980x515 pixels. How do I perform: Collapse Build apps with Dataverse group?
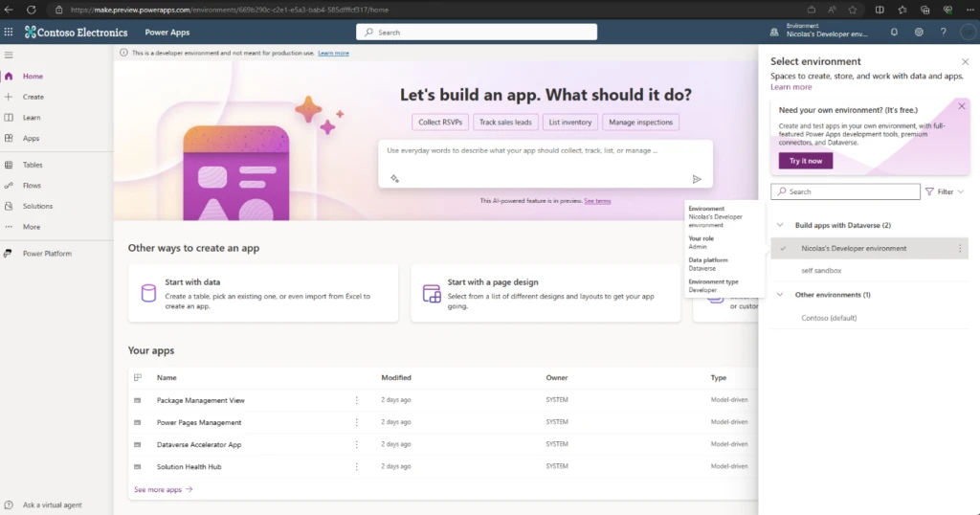tap(779, 225)
